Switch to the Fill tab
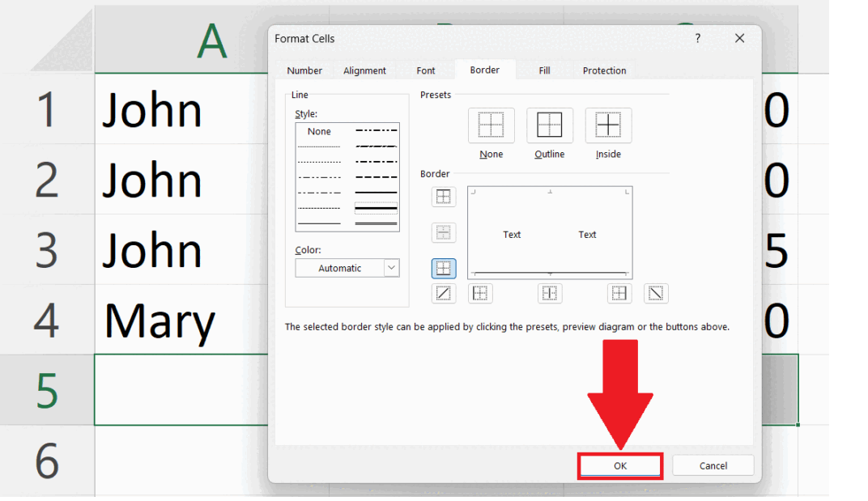The width and height of the screenshot is (868, 501). click(545, 70)
